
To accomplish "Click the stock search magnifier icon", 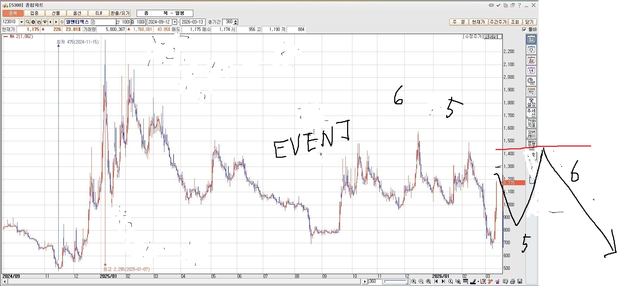I will [27, 22].
